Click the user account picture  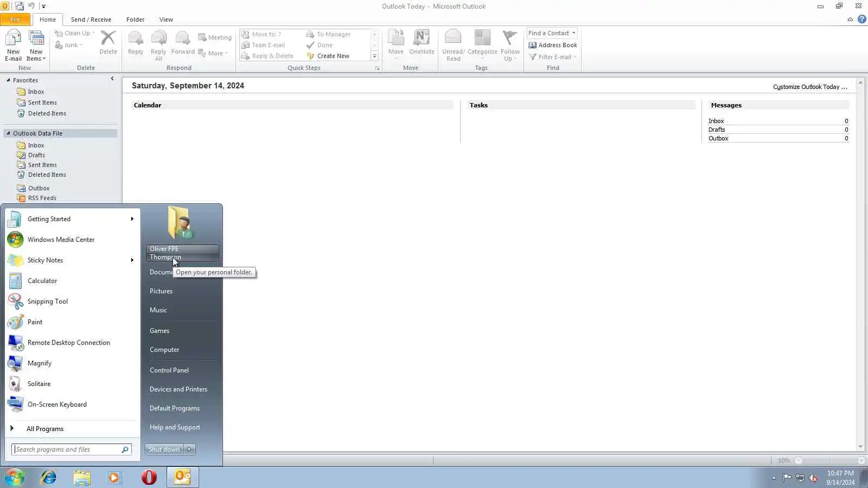[181, 223]
